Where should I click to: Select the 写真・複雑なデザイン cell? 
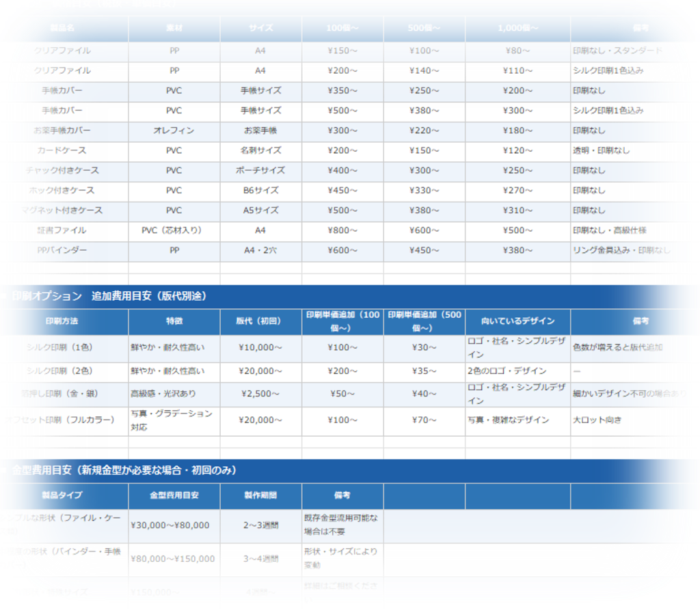pyautogui.click(x=517, y=420)
